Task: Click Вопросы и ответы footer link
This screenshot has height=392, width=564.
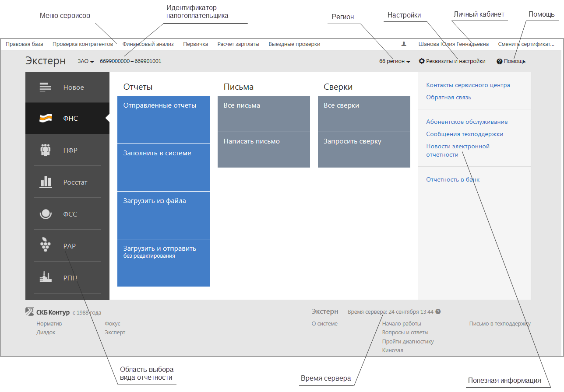Action: pos(405,332)
